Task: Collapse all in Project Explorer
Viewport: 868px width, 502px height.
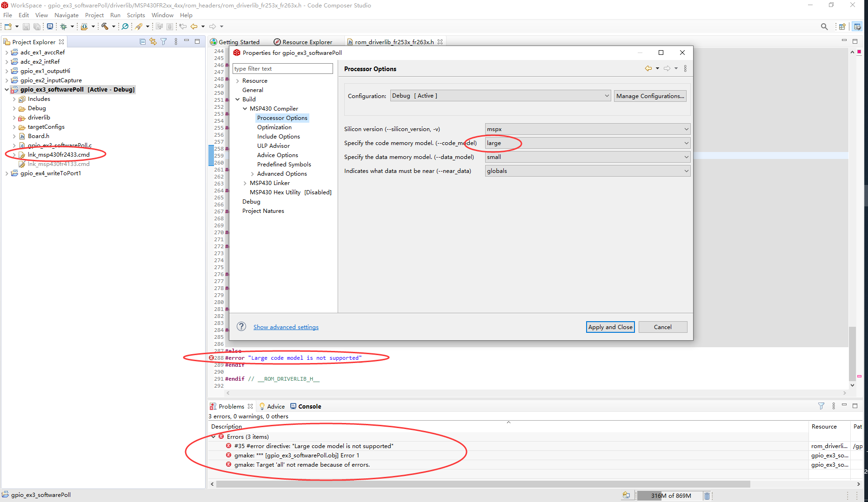Action: 142,42
